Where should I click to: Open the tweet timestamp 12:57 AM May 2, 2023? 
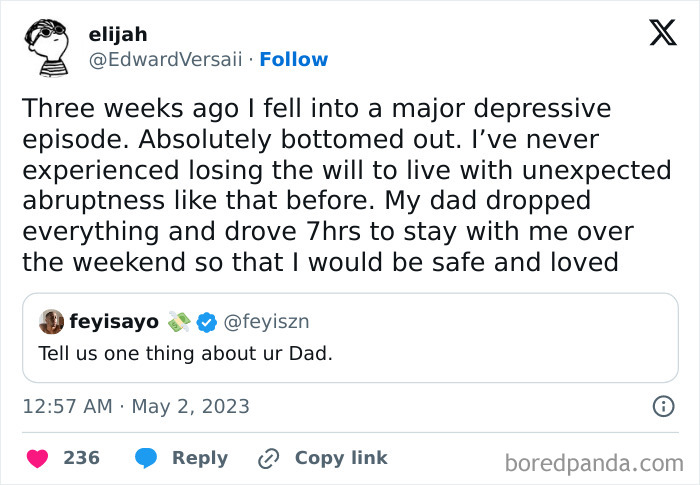pos(136,406)
